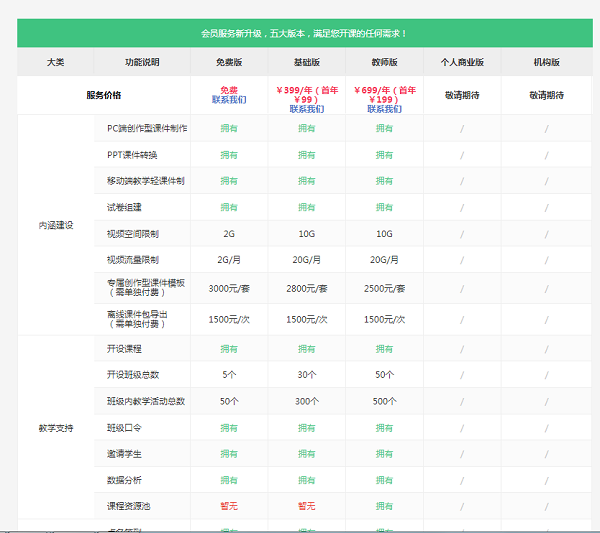600x533 pixels.
Task: Click 拥有 in 课程资源池 row
Action: coord(384,506)
